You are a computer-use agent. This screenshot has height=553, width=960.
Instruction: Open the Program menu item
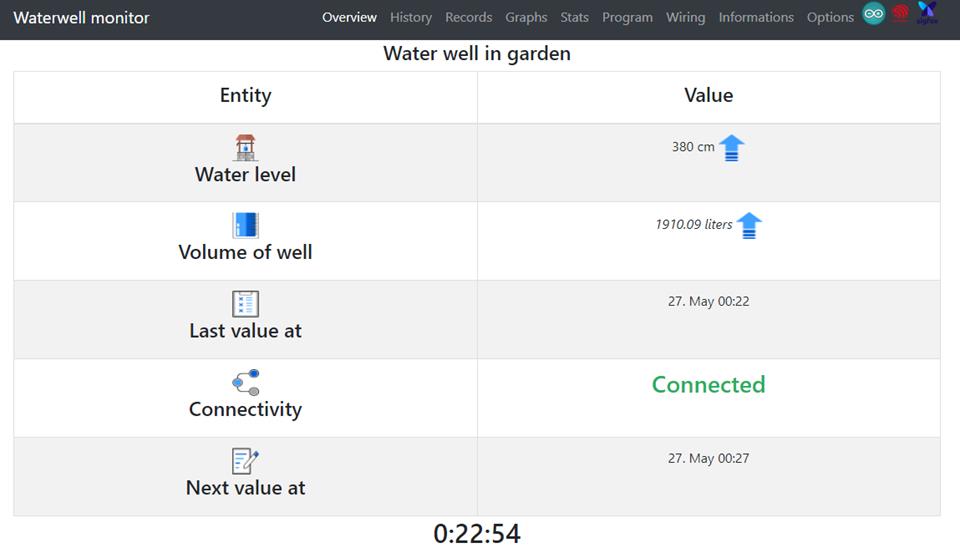(x=627, y=17)
